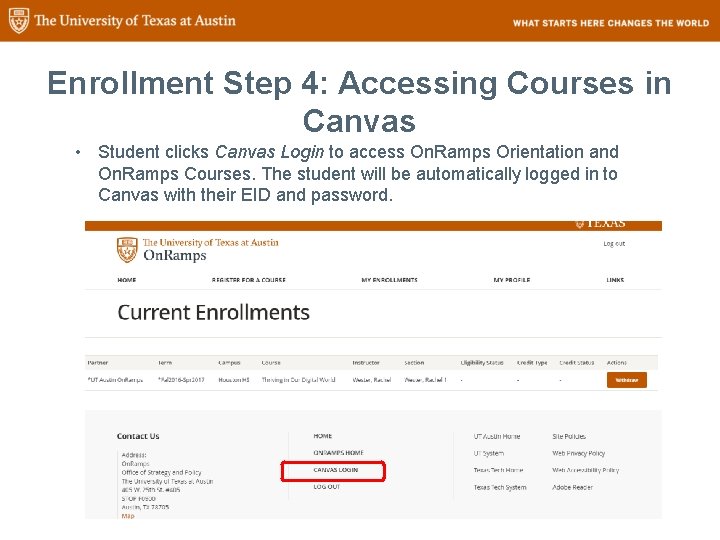Click the UT Austin shield logo in header
Screen dimensions: 720x540
(19, 21)
